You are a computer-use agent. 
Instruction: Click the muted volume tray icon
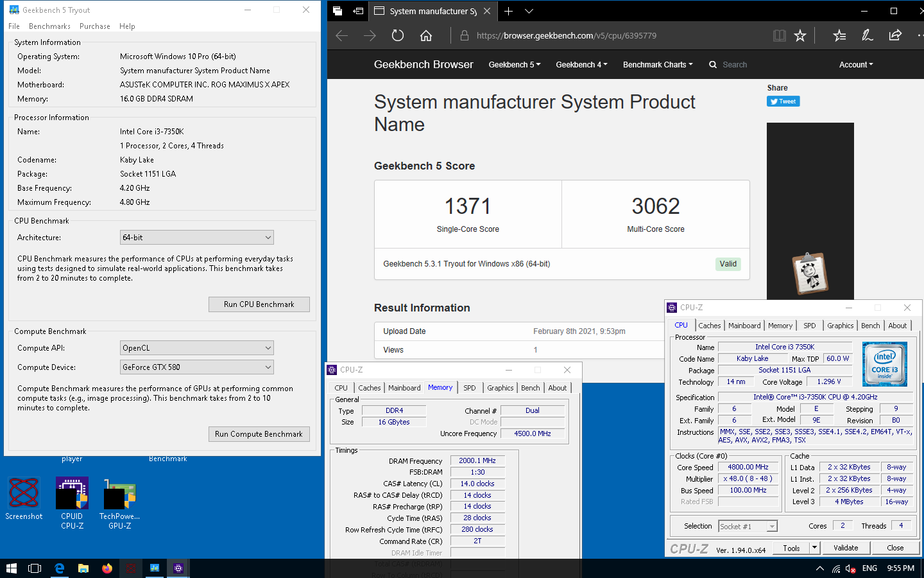850,568
